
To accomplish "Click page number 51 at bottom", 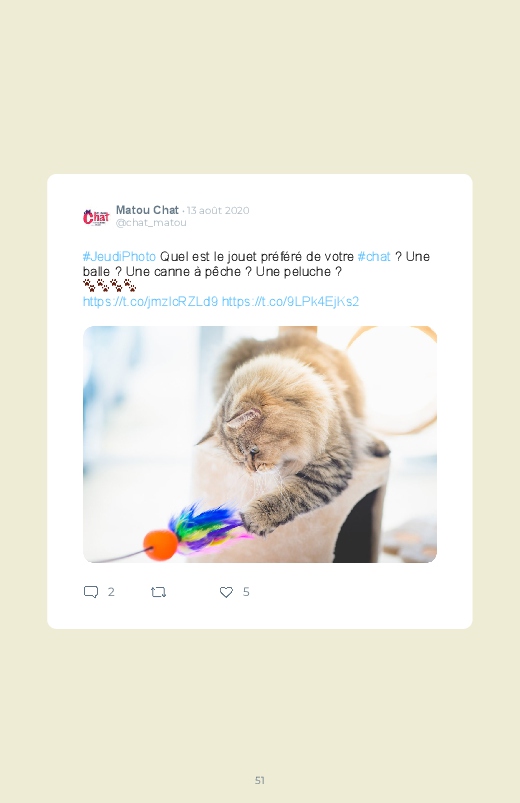I will tap(260, 780).
